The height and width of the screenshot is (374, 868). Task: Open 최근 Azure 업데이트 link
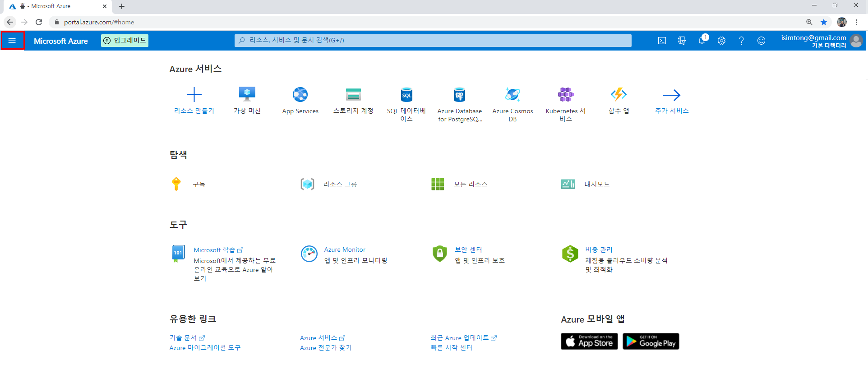tap(463, 338)
